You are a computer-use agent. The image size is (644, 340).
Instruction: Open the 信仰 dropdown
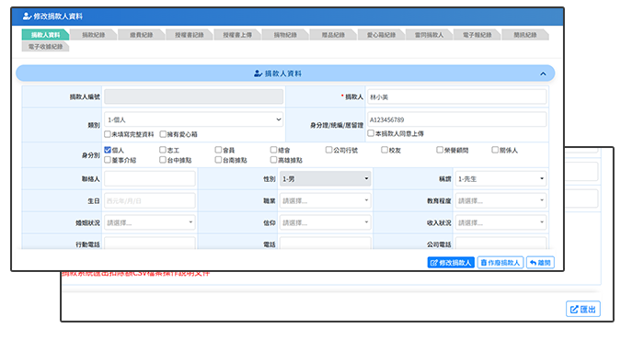point(326,222)
